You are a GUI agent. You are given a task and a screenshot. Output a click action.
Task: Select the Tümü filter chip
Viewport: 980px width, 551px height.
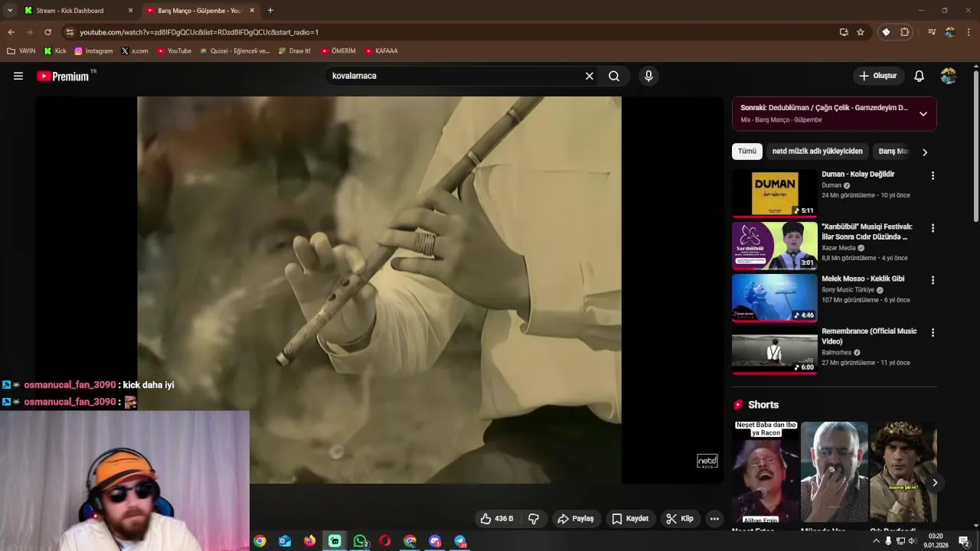[x=746, y=152]
